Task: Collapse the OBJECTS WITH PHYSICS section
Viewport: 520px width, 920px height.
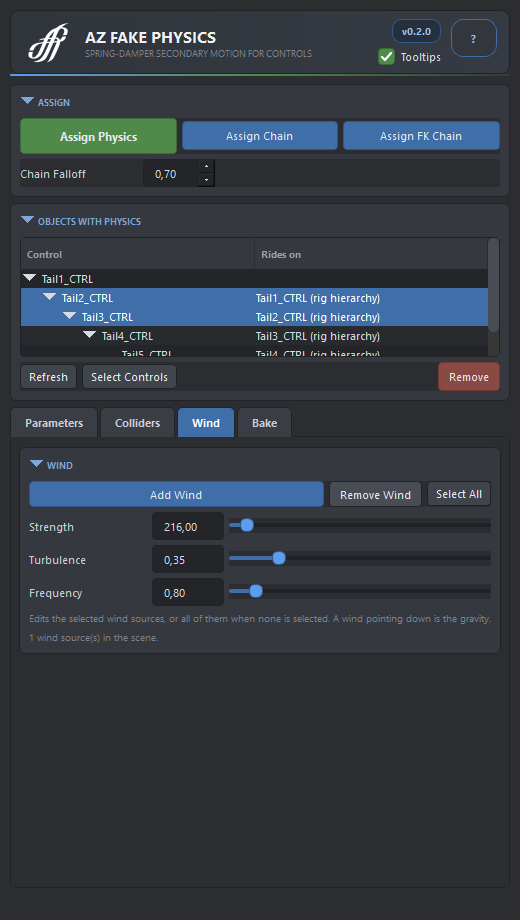Action: 28,221
